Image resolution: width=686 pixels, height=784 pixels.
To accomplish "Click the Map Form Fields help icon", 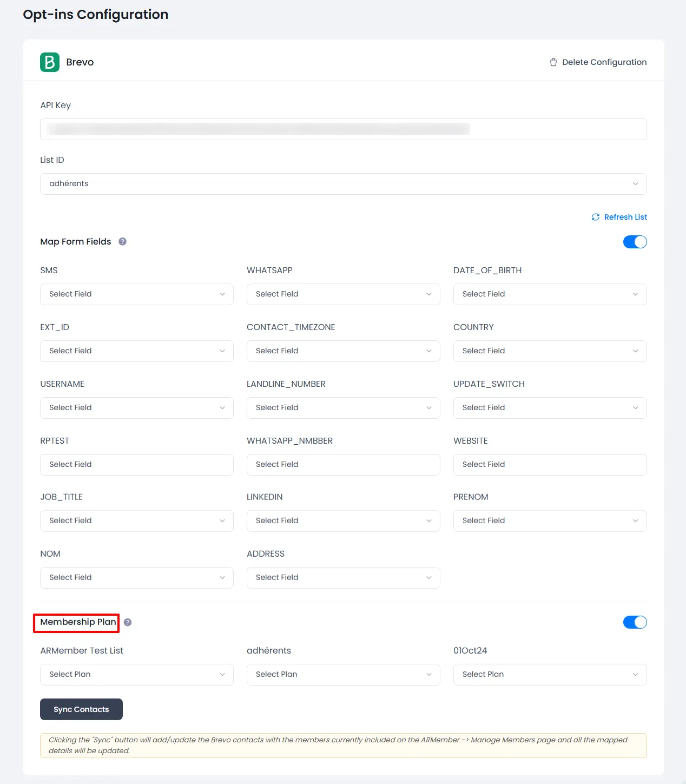I will pyautogui.click(x=122, y=242).
